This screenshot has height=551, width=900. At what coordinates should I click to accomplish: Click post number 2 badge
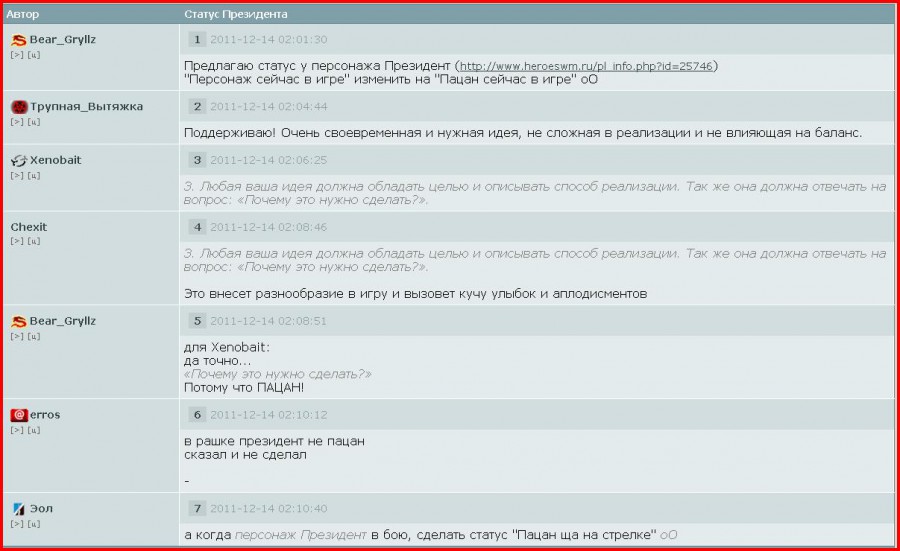[197, 107]
